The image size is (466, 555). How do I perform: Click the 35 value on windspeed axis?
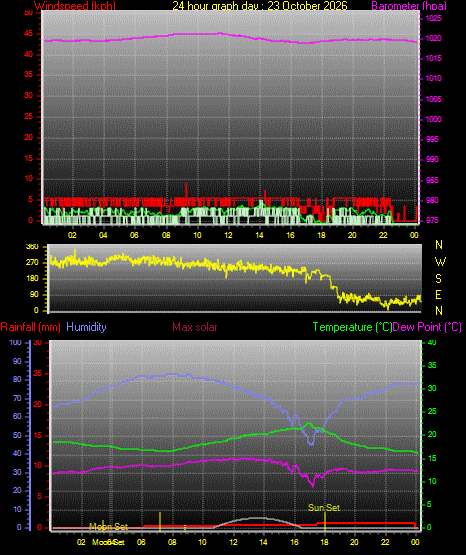pyautogui.click(x=28, y=75)
